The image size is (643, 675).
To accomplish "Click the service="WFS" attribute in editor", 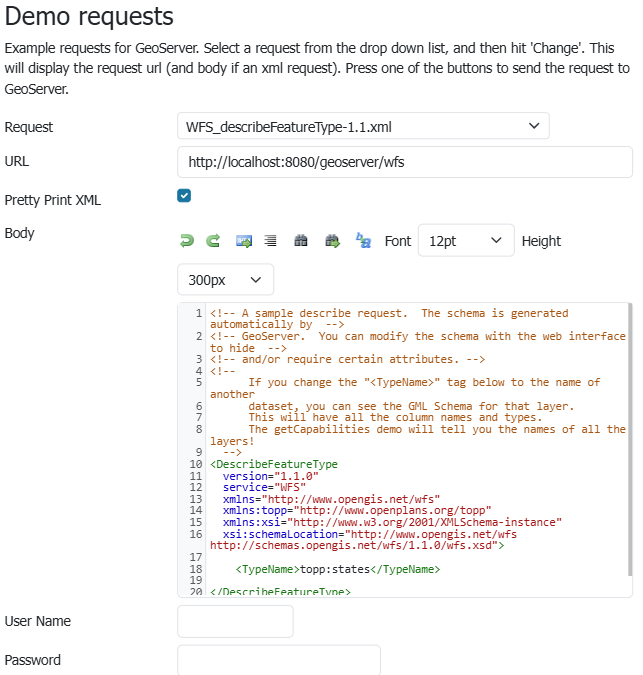I will 263,487.
